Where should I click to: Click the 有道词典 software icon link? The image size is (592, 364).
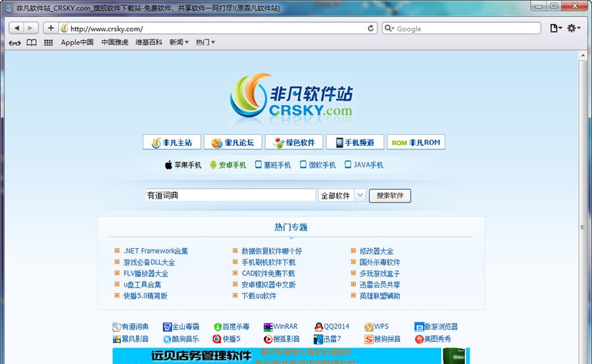tap(131, 327)
